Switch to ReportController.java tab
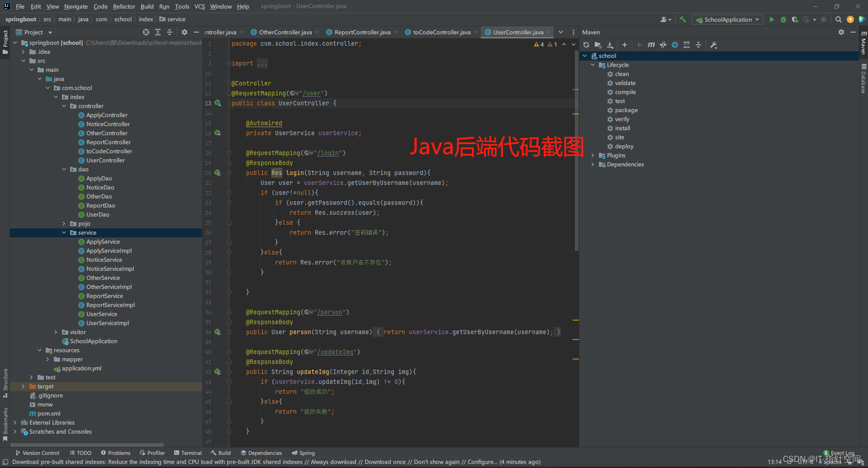The image size is (868, 468). [362, 32]
